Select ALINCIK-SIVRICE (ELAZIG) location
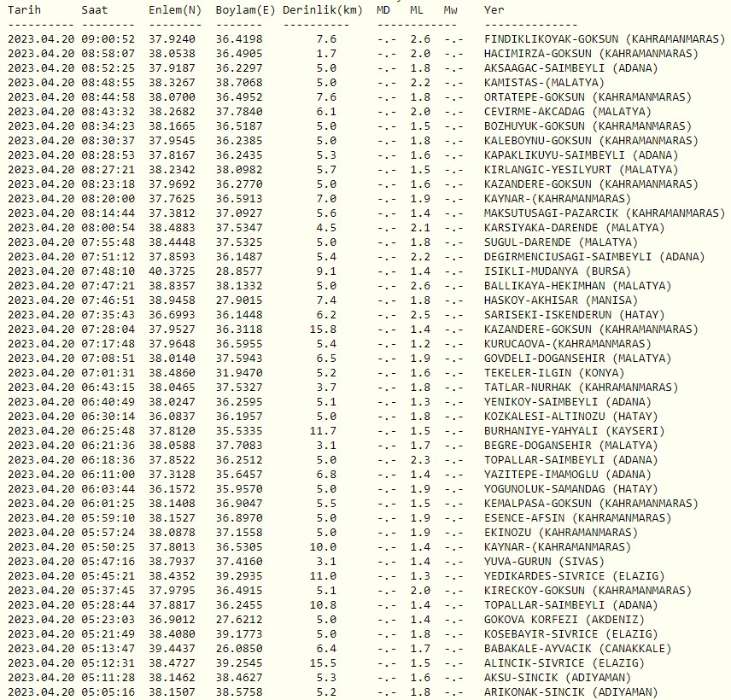This screenshot has height=700, width=731. [564, 662]
